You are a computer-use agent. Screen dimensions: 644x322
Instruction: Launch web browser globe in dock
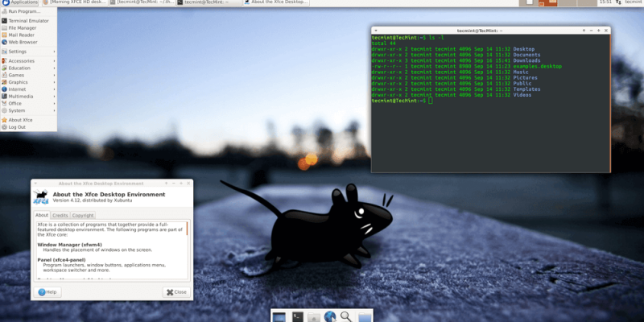330,316
